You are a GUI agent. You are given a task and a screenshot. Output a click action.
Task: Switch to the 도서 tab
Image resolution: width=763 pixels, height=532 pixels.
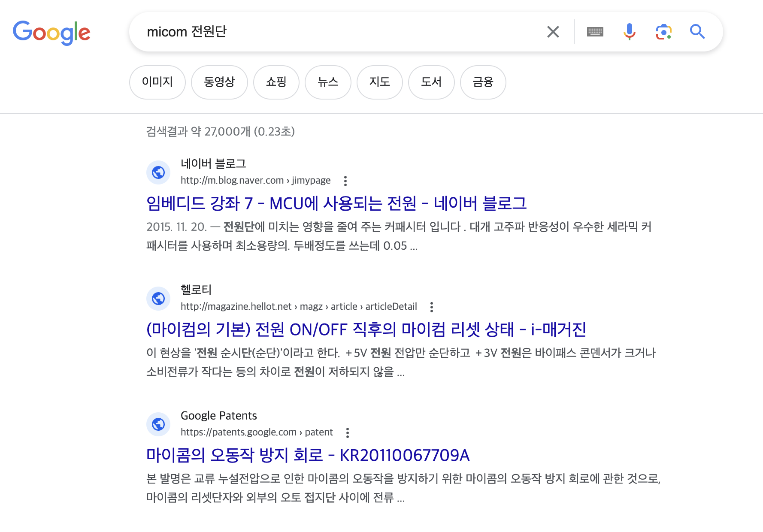click(431, 82)
